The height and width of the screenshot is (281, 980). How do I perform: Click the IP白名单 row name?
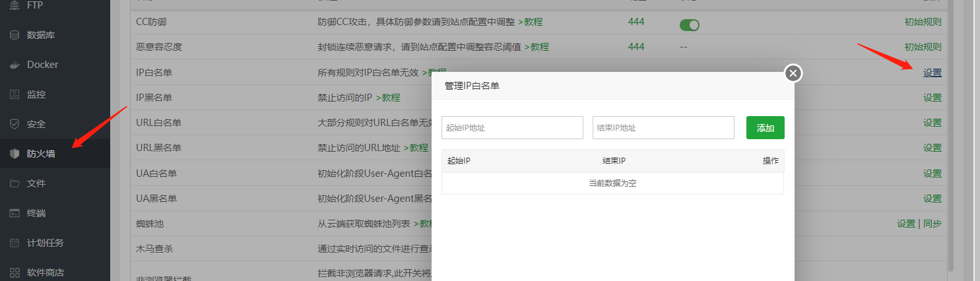click(154, 73)
